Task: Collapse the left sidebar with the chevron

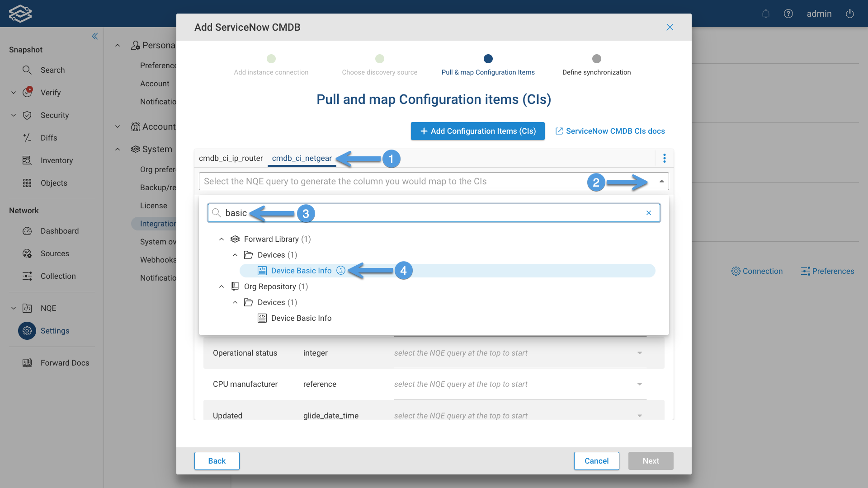Action: pos(95,36)
